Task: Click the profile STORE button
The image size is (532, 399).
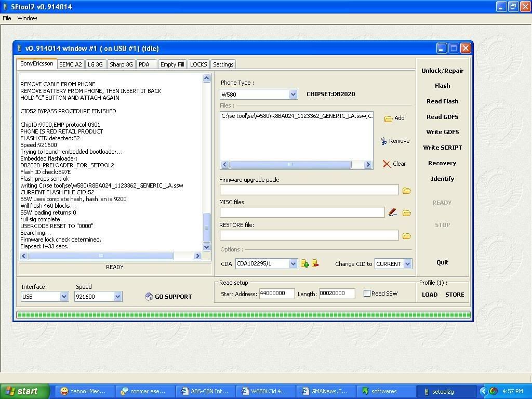Action: click(455, 295)
